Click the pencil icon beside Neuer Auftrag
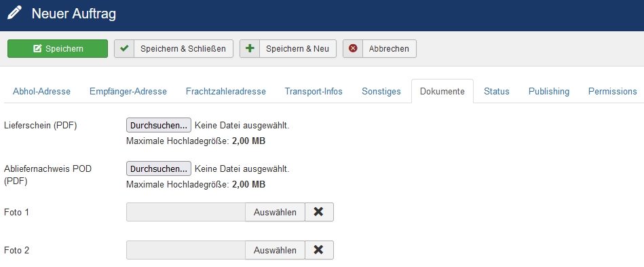 click(x=14, y=13)
